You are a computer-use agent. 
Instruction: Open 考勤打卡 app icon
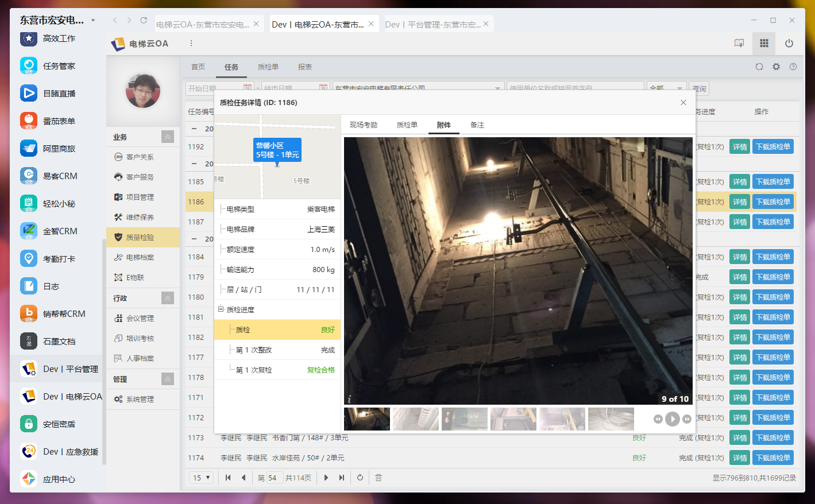point(29,259)
